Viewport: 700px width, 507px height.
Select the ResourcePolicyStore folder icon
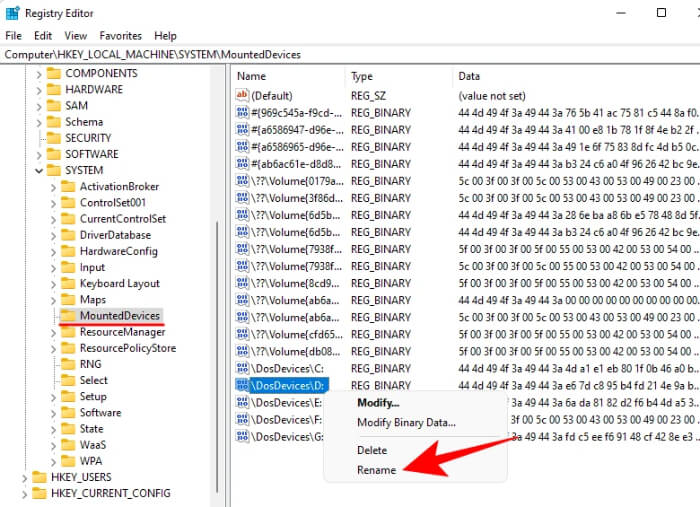point(68,348)
